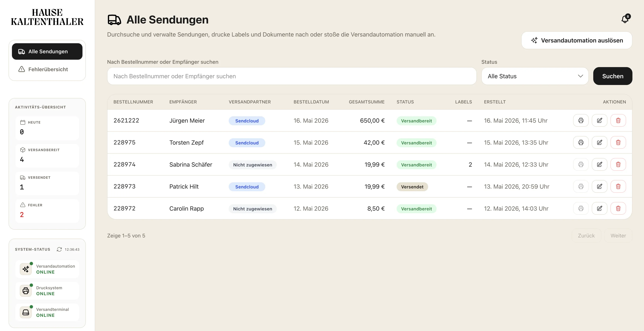Print icon in Sabrina Schäfer's row

(x=581, y=164)
